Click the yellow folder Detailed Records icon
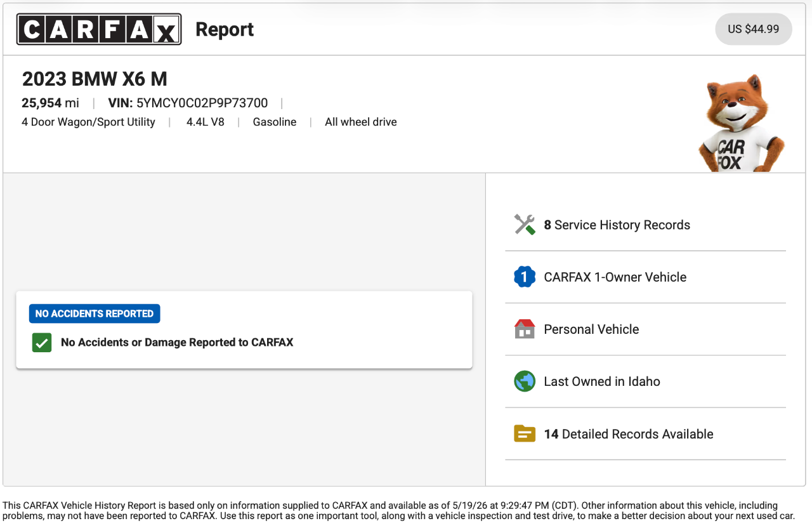812x528 pixels. [x=525, y=434]
